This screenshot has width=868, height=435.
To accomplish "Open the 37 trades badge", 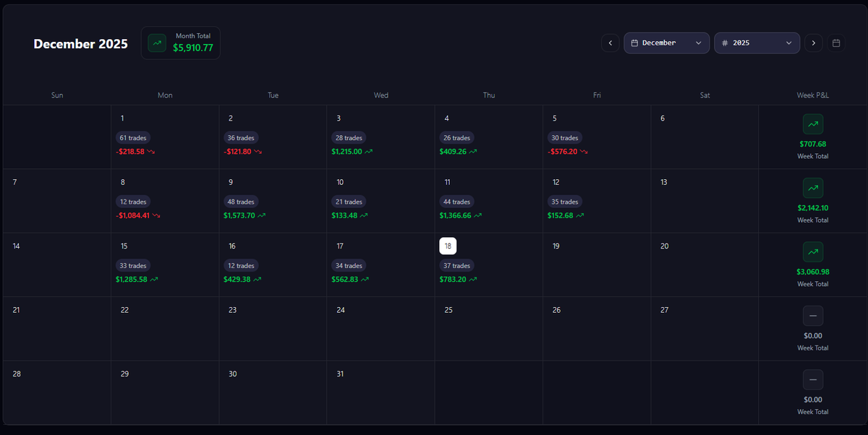I will 456,266.
